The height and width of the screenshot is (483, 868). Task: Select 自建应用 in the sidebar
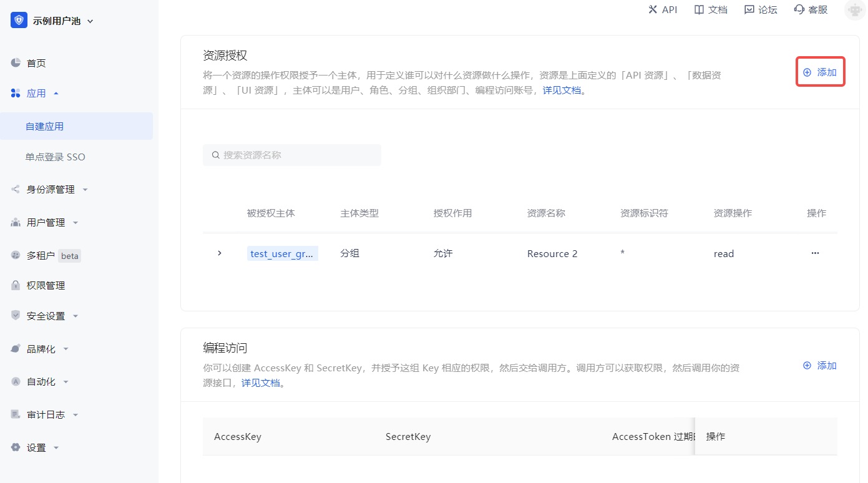(44, 126)
